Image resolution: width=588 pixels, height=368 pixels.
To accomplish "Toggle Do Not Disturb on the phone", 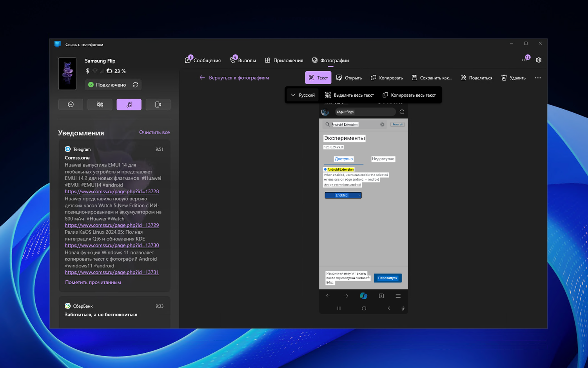I will [x=71, y=105].
